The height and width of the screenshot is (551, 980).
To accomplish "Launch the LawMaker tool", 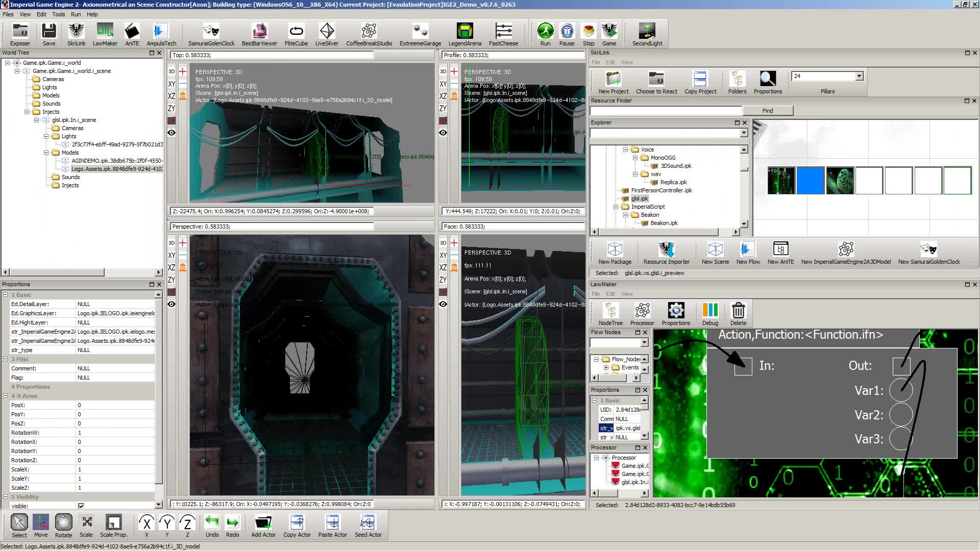I will click(x=105, y=34).
